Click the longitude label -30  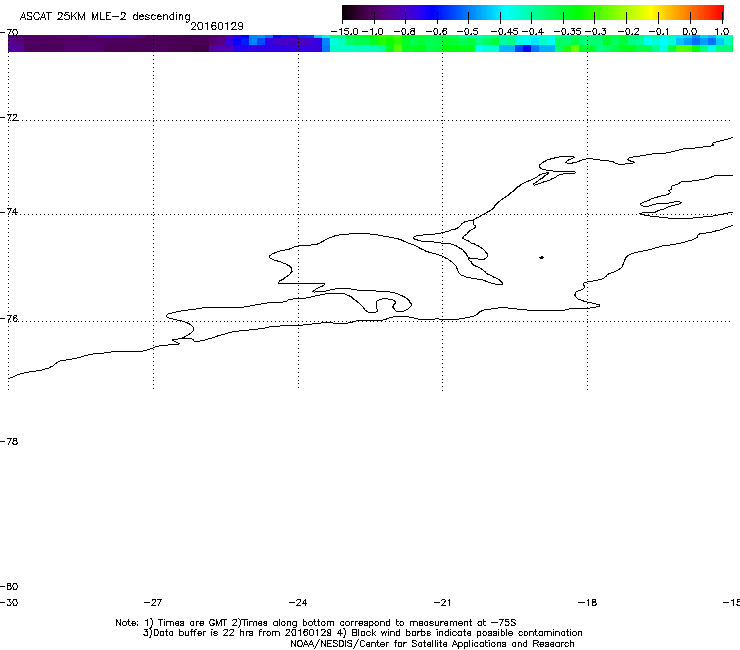pos(9,602)
